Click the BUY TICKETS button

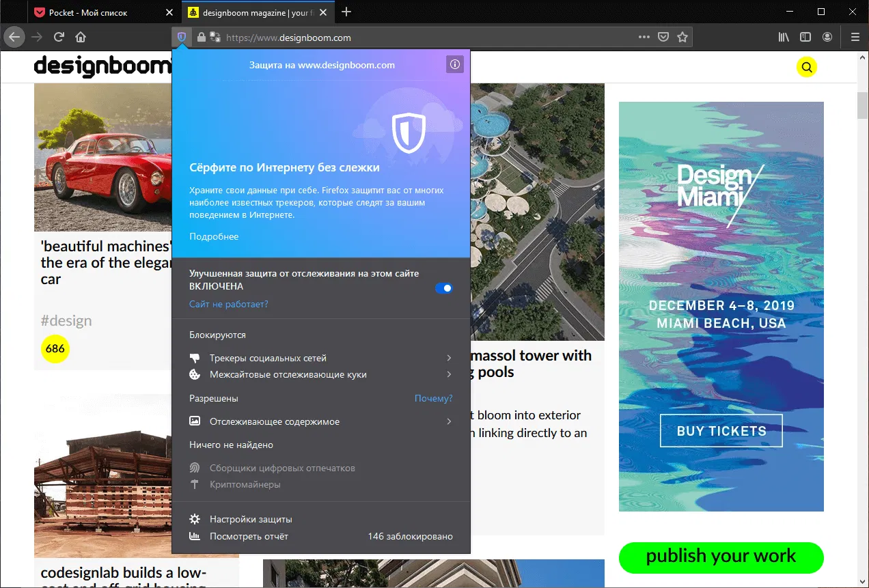[x=721, y=431]
